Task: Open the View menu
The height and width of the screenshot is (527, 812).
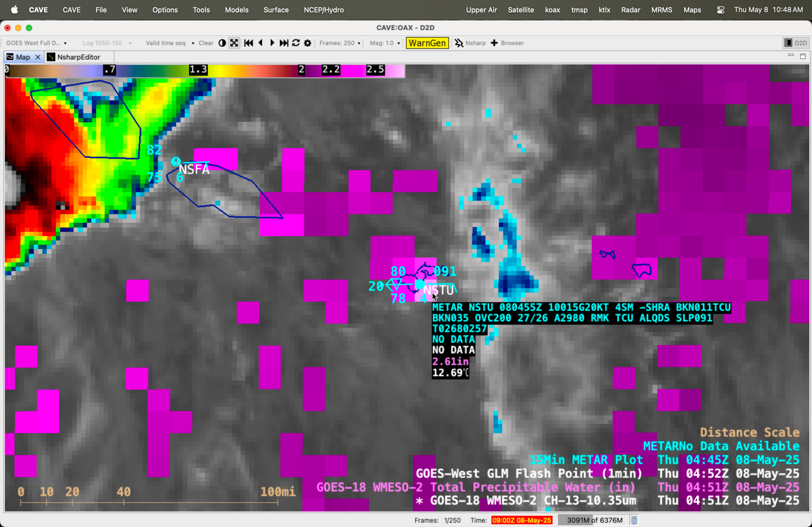Action: [130, 10]
